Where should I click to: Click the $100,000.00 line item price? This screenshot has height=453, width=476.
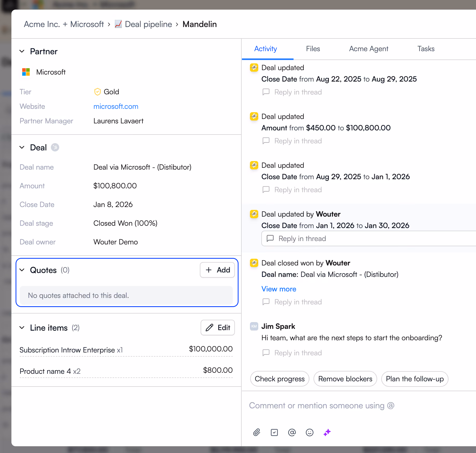point(211,349)
